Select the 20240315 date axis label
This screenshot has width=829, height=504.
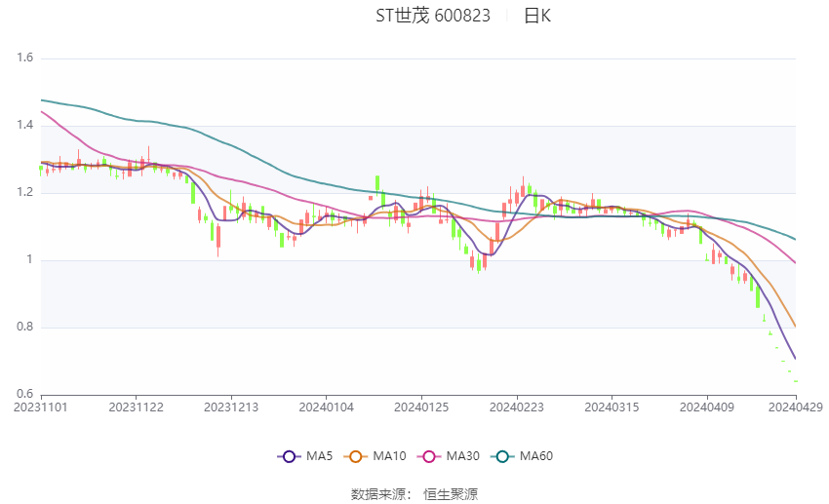point(612,407)
